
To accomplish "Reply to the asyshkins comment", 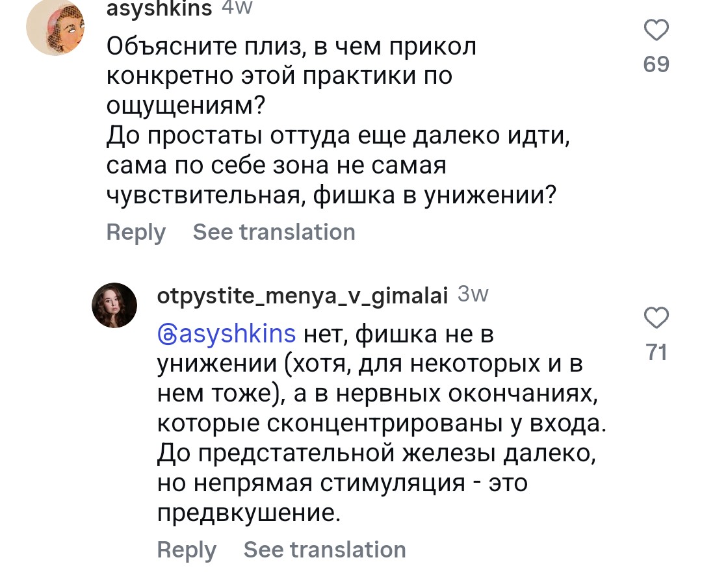I will (135, 232).
